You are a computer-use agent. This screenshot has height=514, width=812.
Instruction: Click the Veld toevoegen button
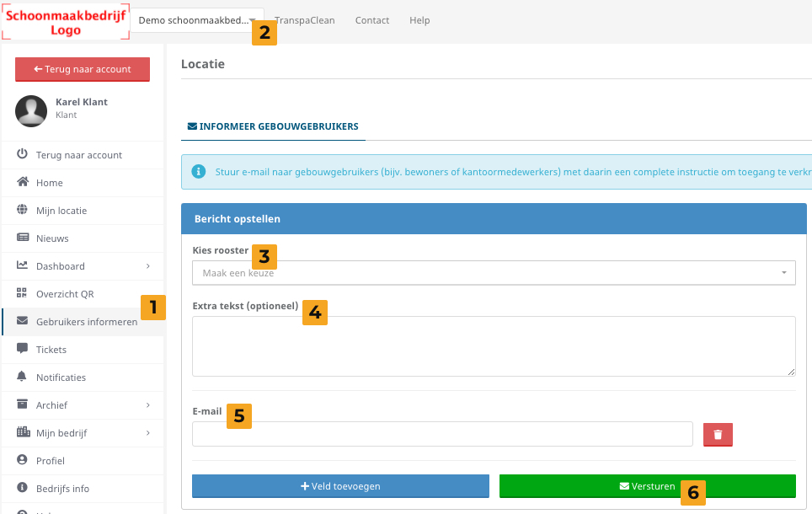pyautogui.click(x=340, y=486)
